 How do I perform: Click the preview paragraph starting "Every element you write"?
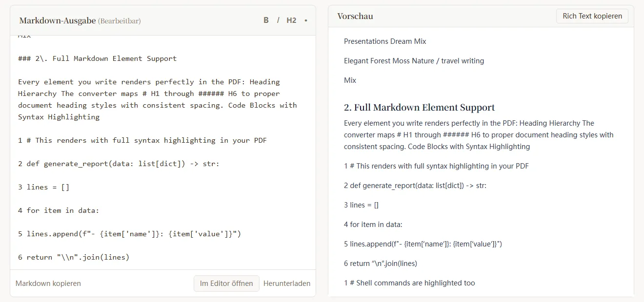(479, 135)
